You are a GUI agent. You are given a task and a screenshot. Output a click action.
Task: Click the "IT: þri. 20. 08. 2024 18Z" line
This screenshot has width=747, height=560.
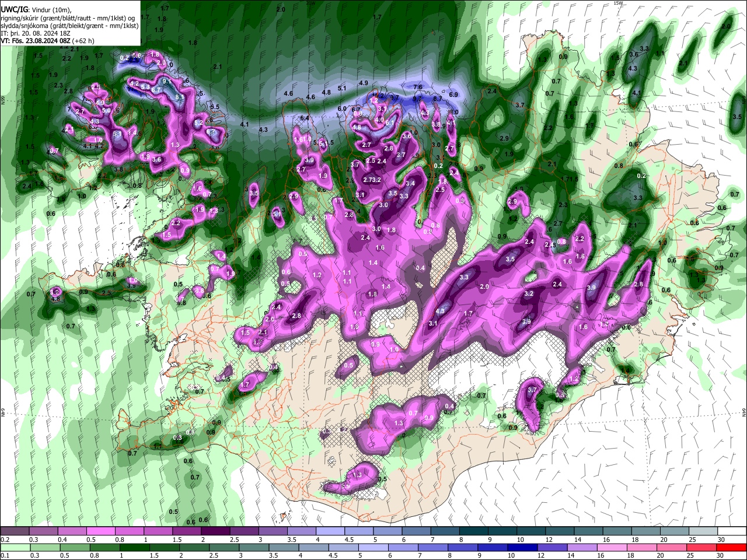36,33
